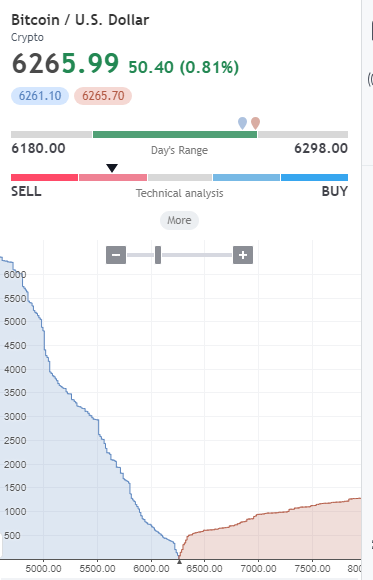Screen dimensions: 373x580
Task: Click the 6265.99 current price
Action: (x=65, y=63)
